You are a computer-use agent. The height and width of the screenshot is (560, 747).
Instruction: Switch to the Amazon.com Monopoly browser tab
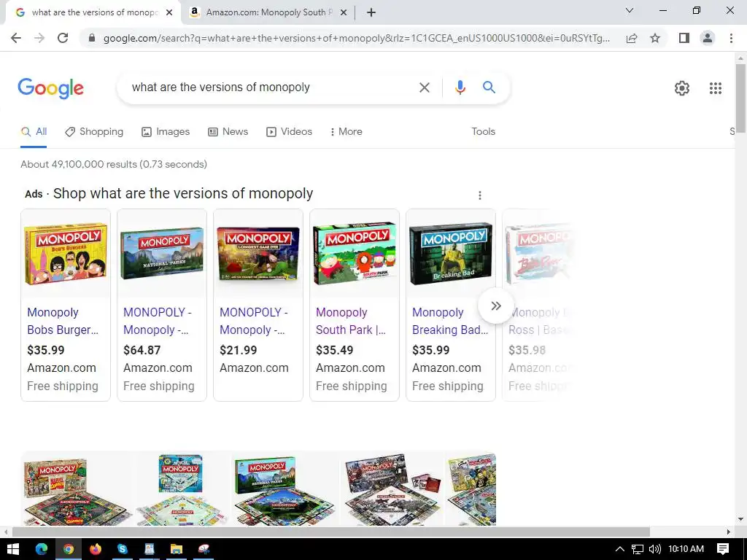point(268,12)
